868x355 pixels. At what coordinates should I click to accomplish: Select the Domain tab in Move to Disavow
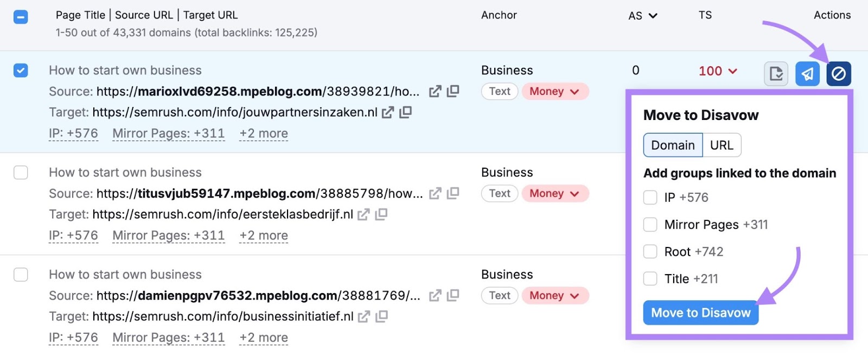(x=673, y=145)
